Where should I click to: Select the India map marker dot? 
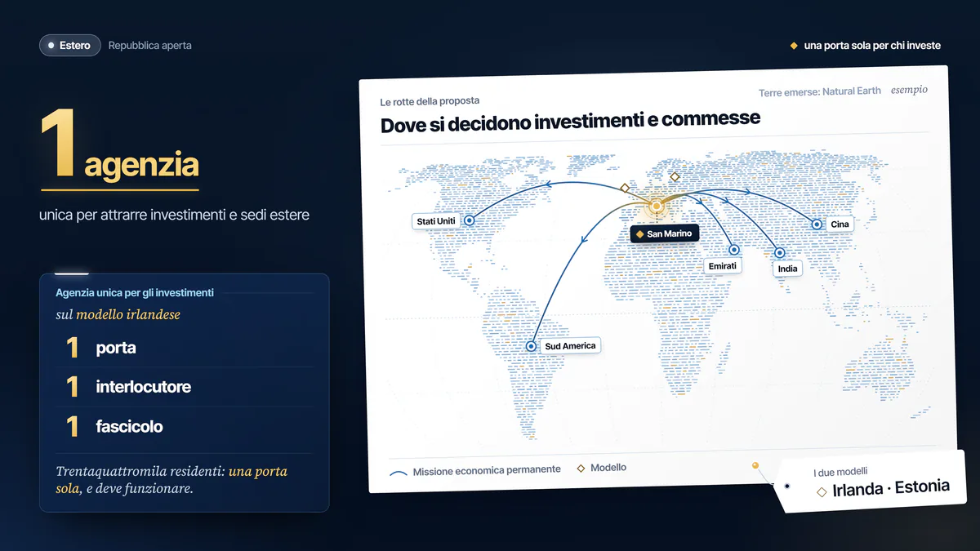(x=780, y=253)
